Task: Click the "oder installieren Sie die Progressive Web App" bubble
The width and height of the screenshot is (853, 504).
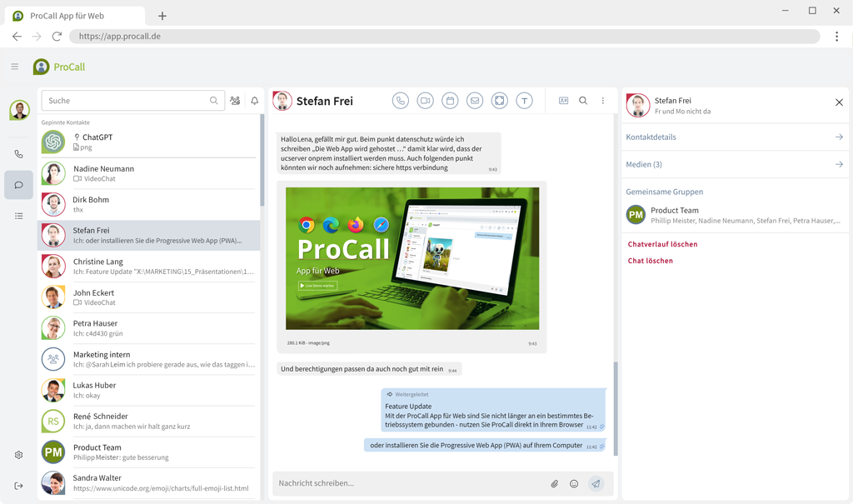Action: pos(485,445)
